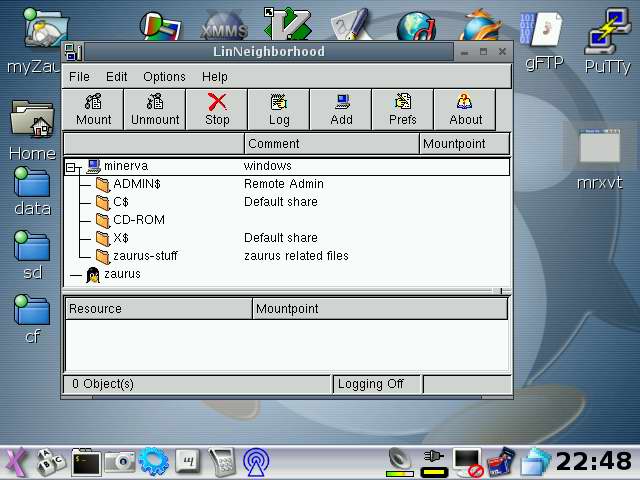The width and height of the screenshot is (640, 480).
Task: Select the ADMIN$ share
Action: pos(136,184)
